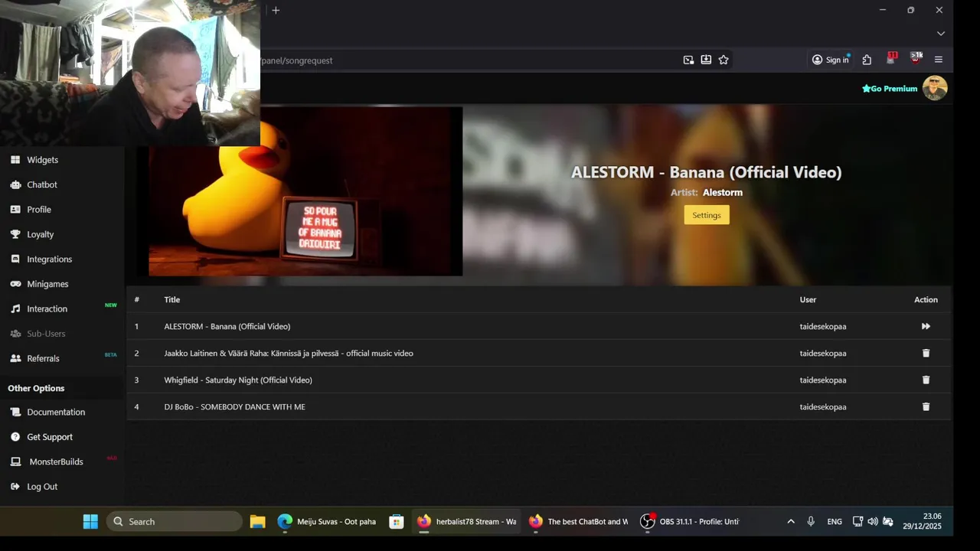This screenshot has height=551, width=980.
Task: Open the clock and date flyout
Action: click(x=922, y=521)
